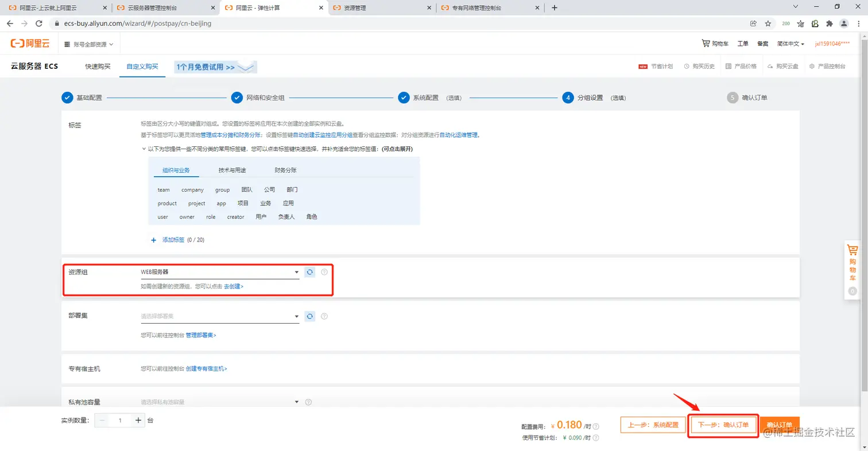
Task: Go to 网络和安全组 step
Action: [258, 98]
